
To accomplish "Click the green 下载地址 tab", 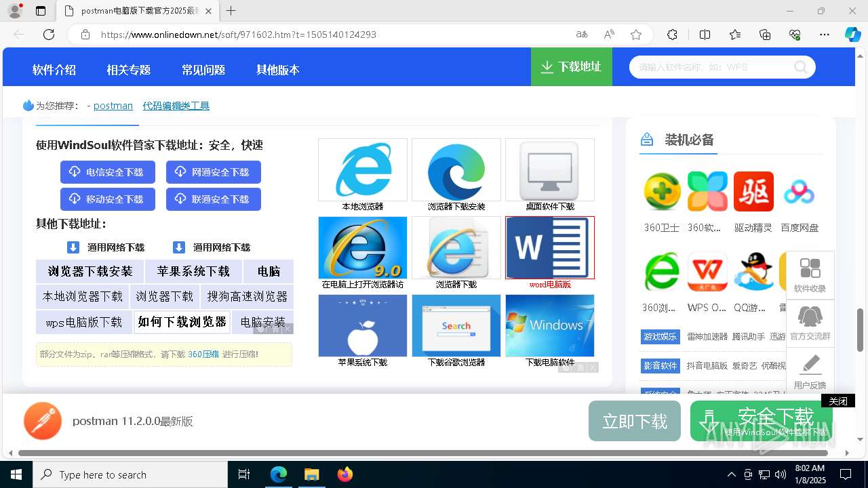I will pyautogui.click(x=572, y=66).
